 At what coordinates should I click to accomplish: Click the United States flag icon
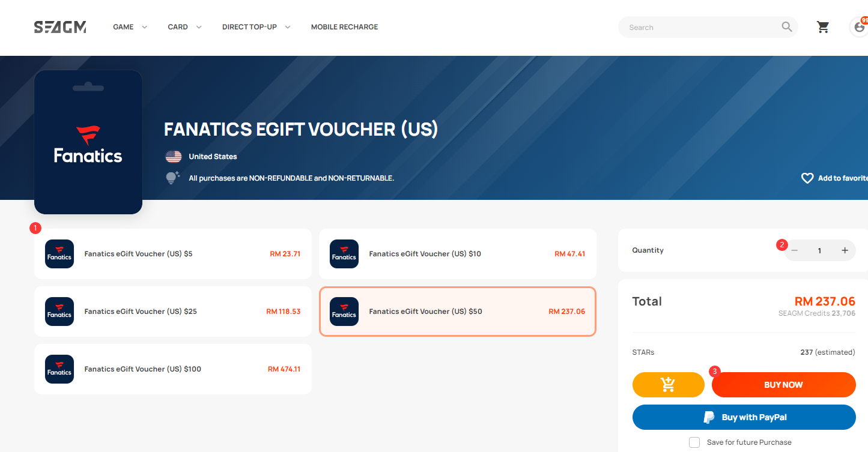(174, 157)
